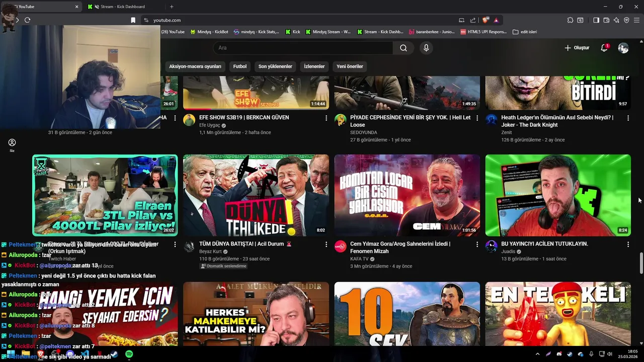Viewport: 644px width, 362px height.
Task: Open the Beyaz Kurt channel link
Action: point(210,251)
